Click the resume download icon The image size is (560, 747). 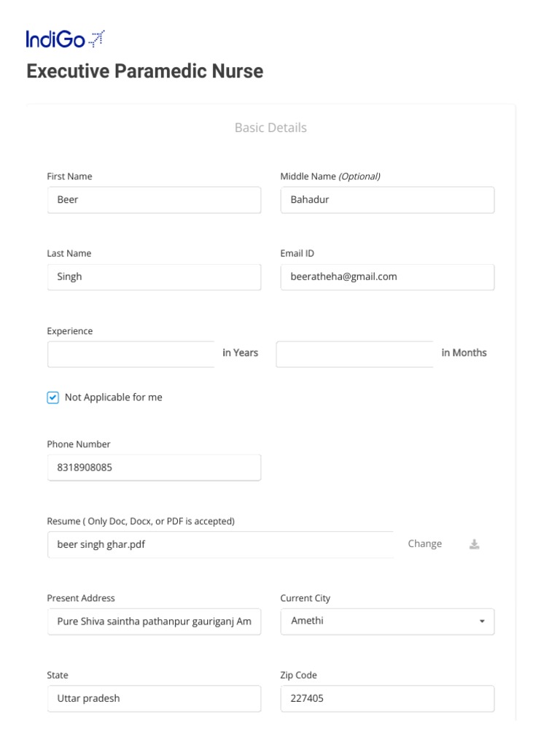[474, 544]
